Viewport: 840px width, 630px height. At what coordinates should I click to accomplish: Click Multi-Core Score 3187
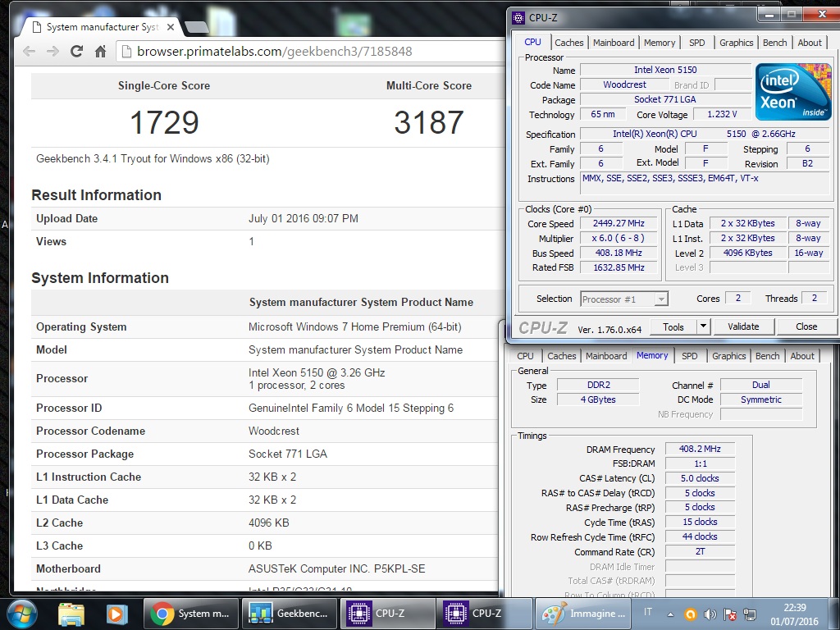(x=428, y=123)
